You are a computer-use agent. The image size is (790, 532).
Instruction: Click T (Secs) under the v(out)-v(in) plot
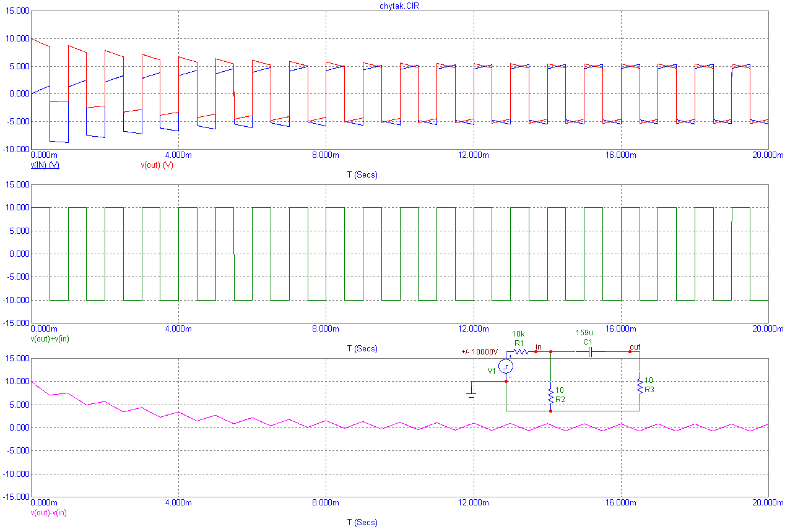362,523
